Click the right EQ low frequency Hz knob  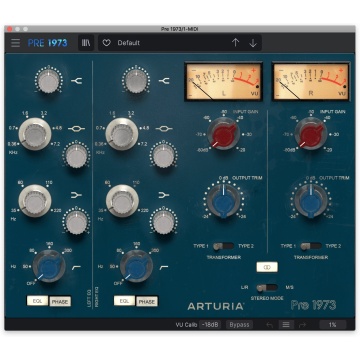(x=122, y=201)
